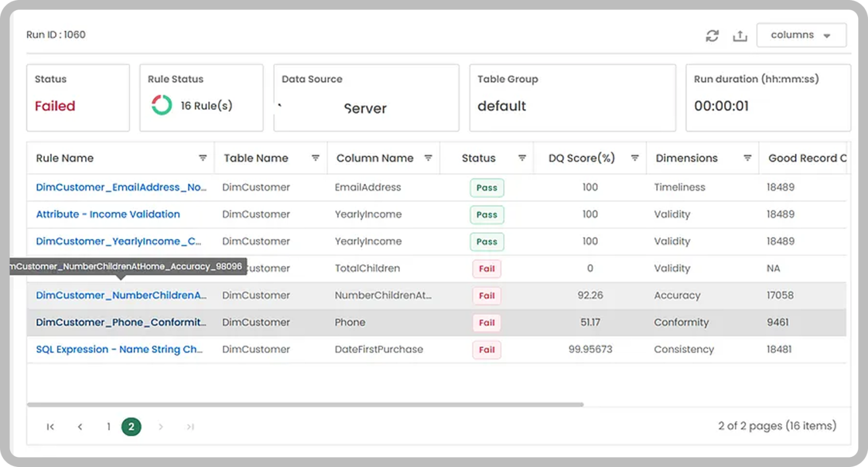Click the Timeliness dimension cell

pyautogui.click(x=680, y=187)
